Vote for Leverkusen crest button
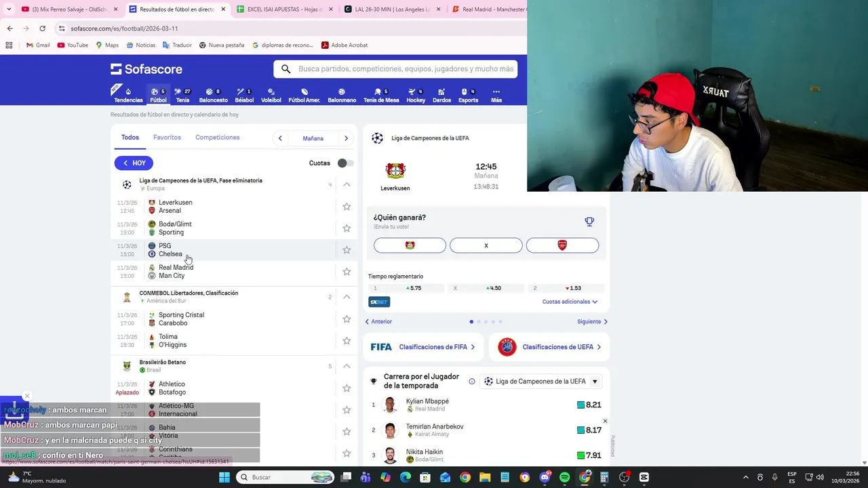 pos(410,245)
